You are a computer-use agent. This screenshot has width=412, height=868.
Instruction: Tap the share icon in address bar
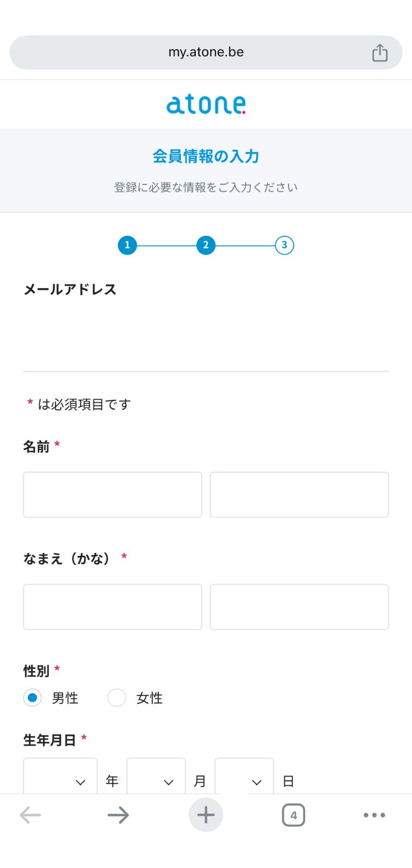coord(379,53)
